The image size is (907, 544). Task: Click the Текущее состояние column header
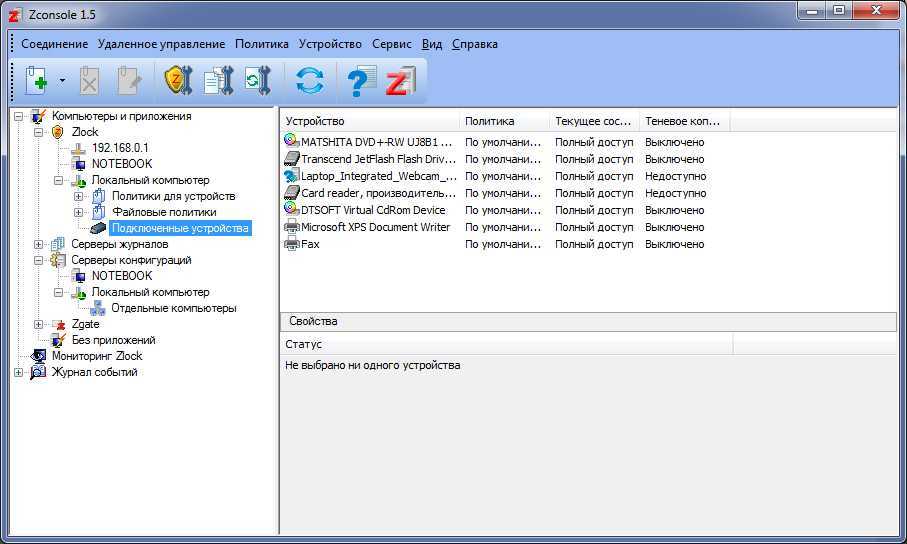click(x=593, y=121)
